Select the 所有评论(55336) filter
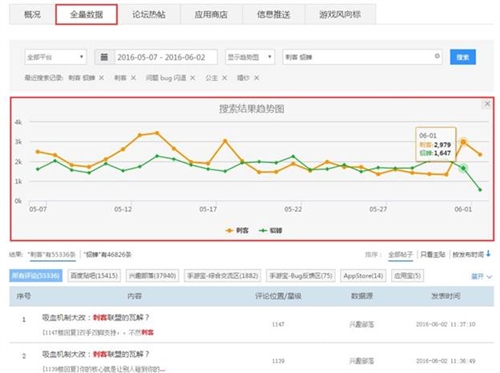 pyautogui.click(x=36, y=276)
